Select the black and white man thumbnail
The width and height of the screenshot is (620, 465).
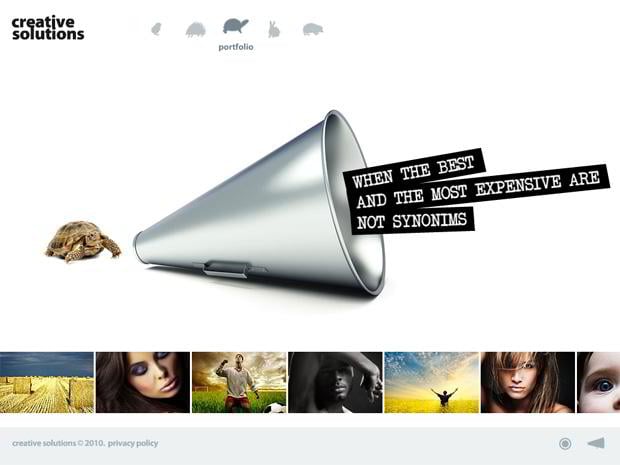pos(335,382)
